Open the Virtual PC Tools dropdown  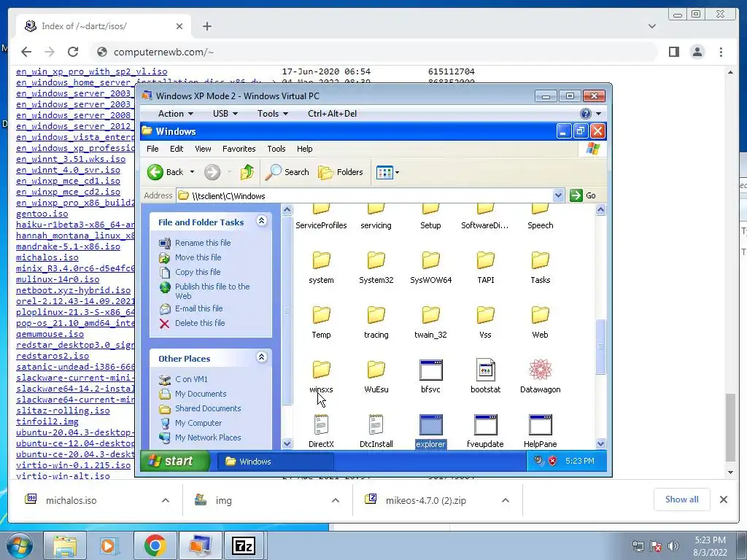[x=273, y=113]
